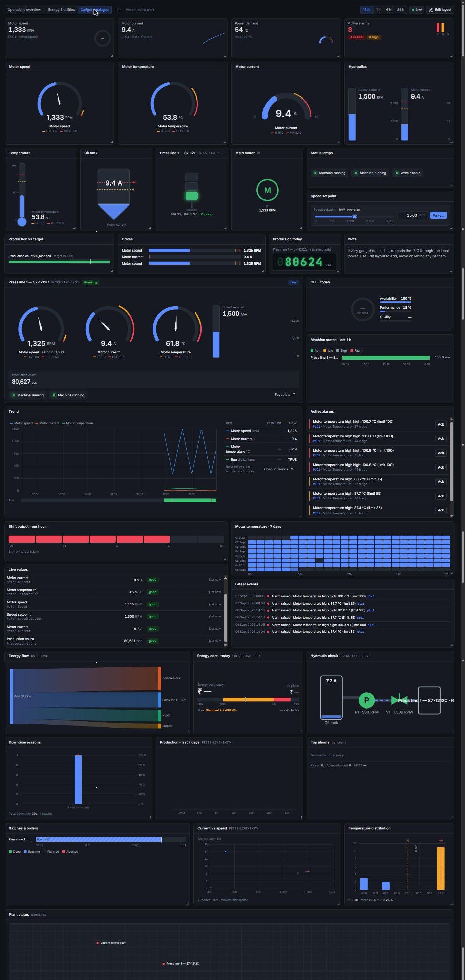The image size is (465, 980).
Task: Click the green Running status badge
Action: coord(90,282)
